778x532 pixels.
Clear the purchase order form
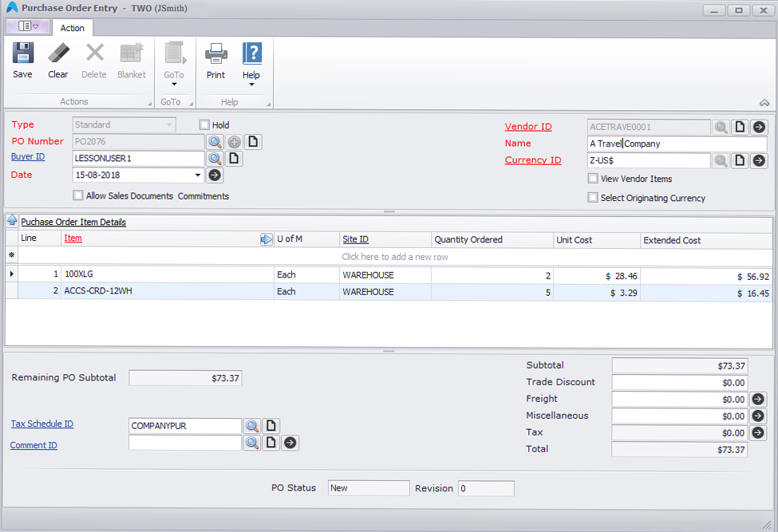pyautogui.click(x=58, y=61)
